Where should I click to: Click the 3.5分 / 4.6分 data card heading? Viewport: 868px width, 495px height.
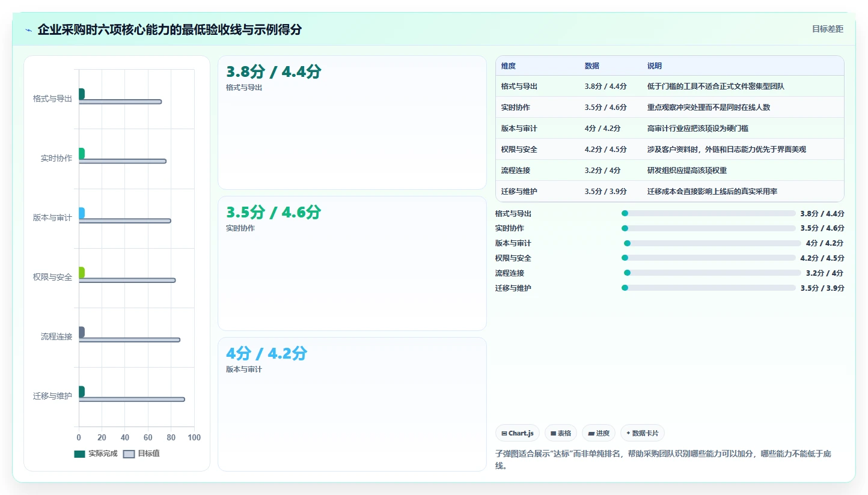tap(274, 213)
